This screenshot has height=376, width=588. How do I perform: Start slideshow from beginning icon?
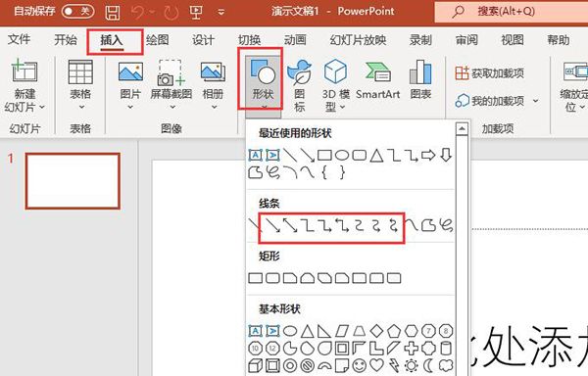point(196,12)
